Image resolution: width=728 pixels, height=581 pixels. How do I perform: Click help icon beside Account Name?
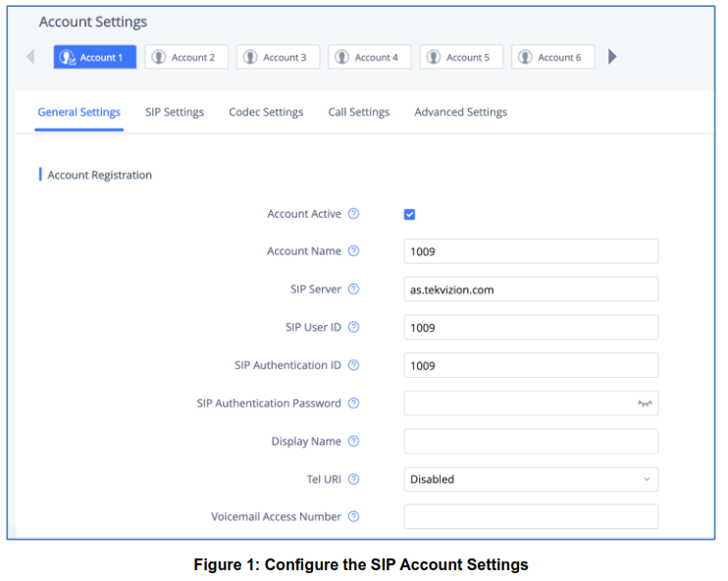click(354, 251)
